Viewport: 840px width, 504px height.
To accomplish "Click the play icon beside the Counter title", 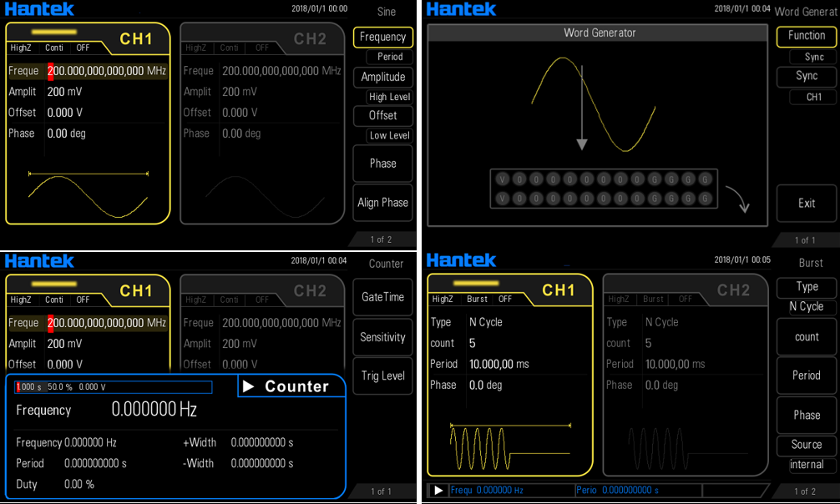I will (x=249, y=386).
